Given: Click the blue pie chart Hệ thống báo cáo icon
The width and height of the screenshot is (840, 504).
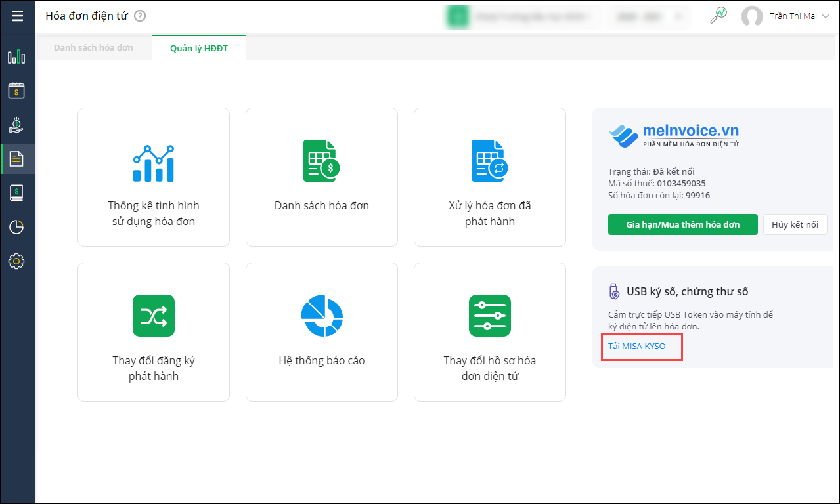Looking at the screenshot, I should click(x=322, y=316).
